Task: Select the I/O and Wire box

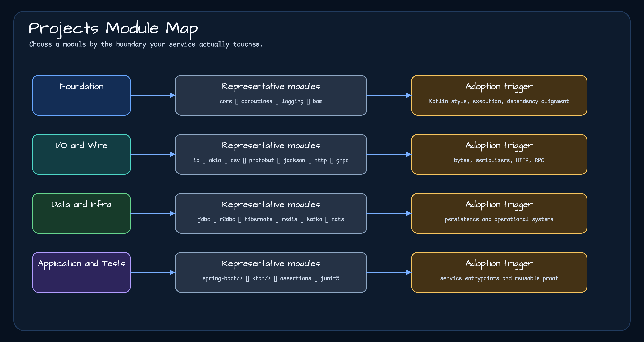Action: [82, 154]
